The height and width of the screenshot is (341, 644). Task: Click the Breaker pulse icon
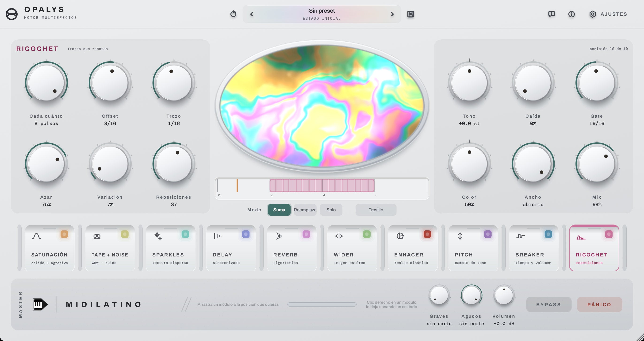click(521, 236)
